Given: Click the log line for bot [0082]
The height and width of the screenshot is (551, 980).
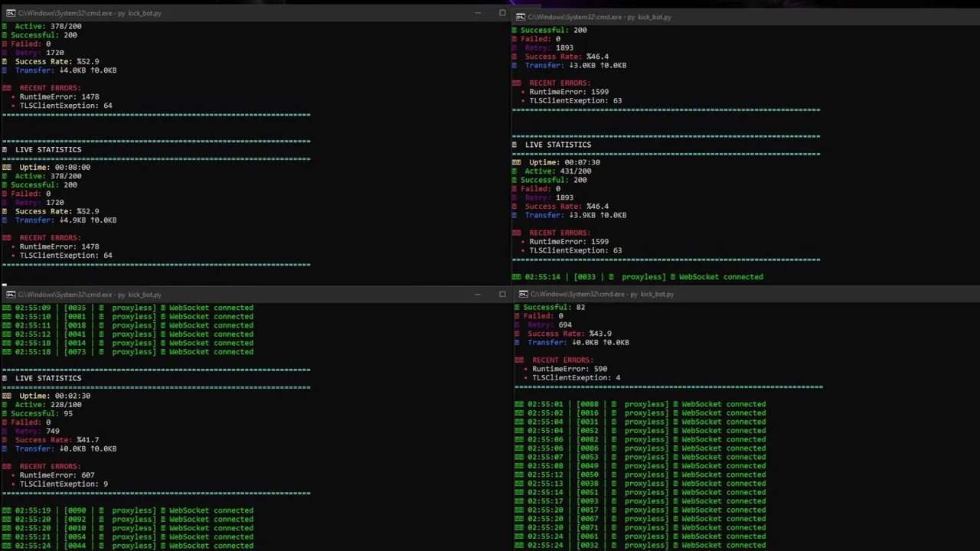Looking at the screenshot, I should (640, 439).
